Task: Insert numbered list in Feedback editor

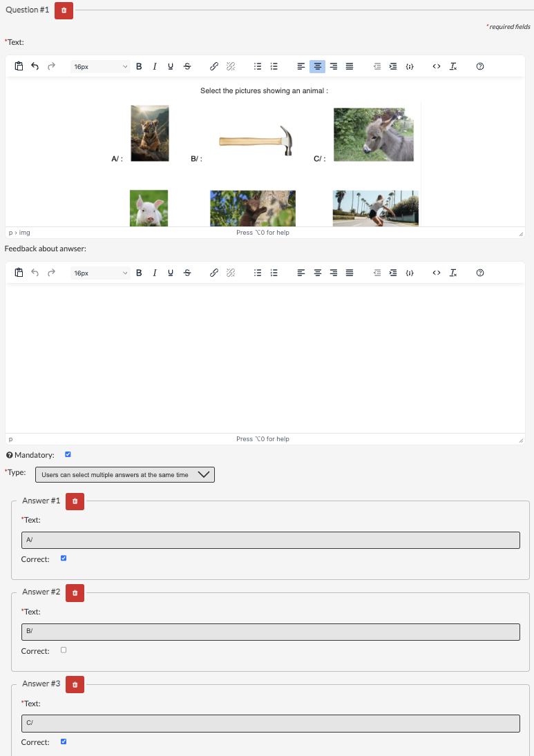Action: 274,273
